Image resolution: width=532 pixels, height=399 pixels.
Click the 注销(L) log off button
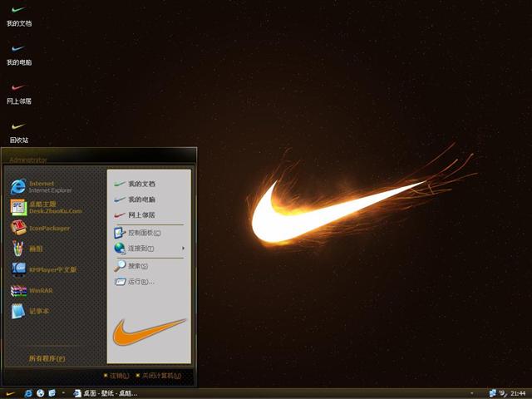click(x=116, y=376)
